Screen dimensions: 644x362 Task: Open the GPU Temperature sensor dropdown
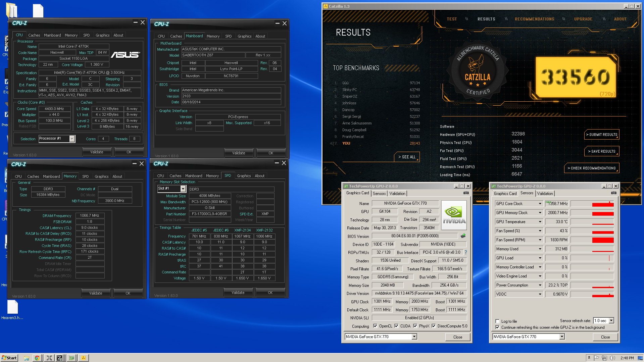tap(540, 222)
